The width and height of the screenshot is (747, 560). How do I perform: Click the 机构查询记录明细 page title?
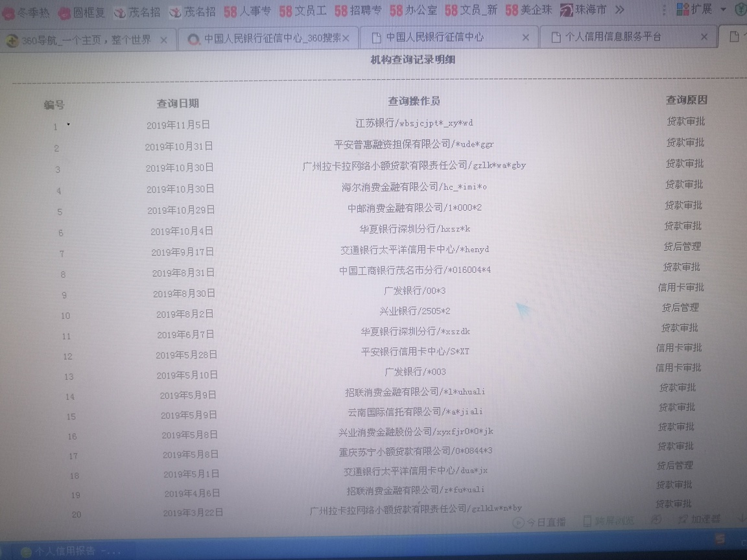pyautogui.click(x=413, y=60)
